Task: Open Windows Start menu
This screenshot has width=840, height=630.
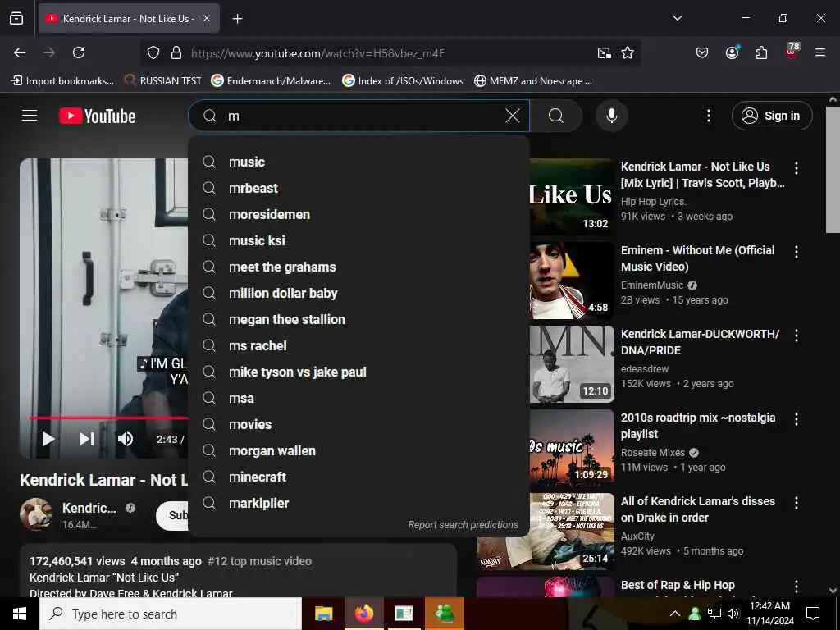Action: click(20, 614)
